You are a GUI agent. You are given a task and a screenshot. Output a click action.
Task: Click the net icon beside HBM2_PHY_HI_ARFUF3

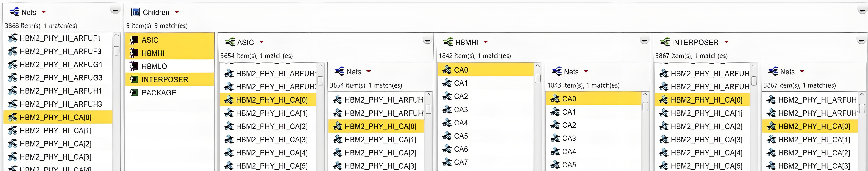(12, 51)
